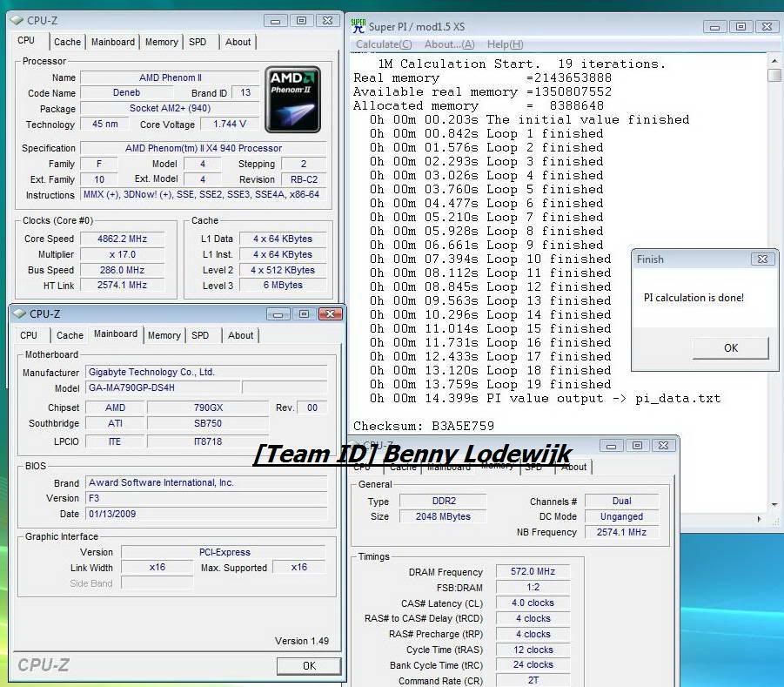
Task: Click the CAS# Latency value 4.0 clocks
Action: (x=533, y=603)
